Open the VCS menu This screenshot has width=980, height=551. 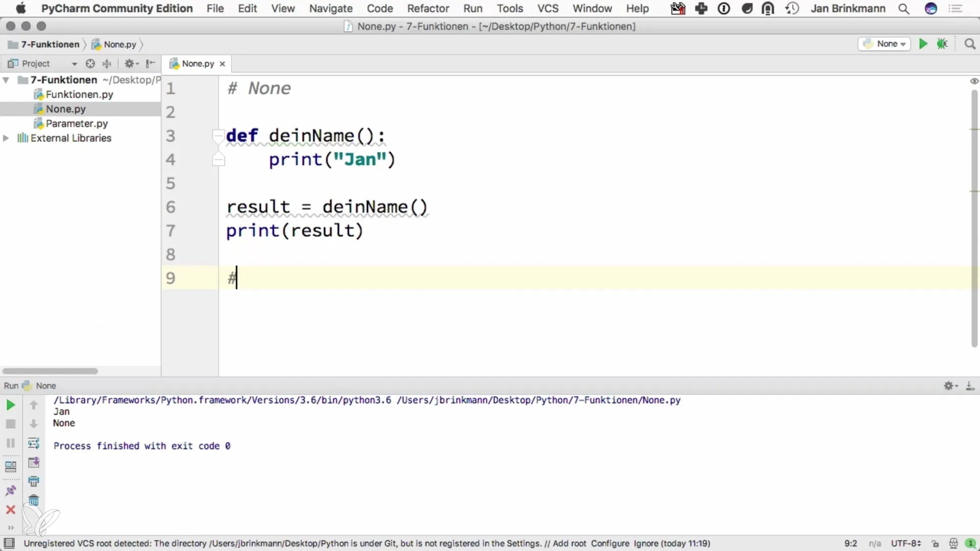tap(548, 9)
